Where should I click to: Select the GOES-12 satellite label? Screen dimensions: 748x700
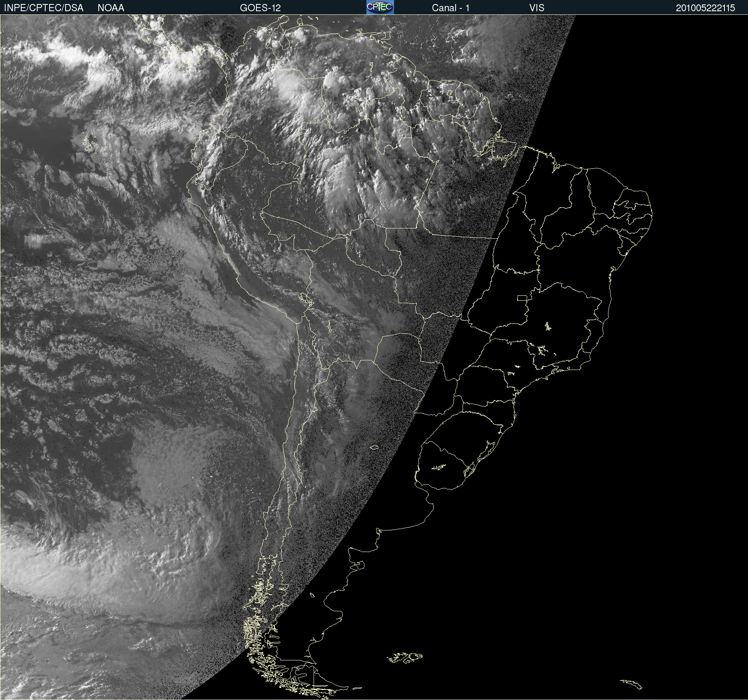point(260,8)
